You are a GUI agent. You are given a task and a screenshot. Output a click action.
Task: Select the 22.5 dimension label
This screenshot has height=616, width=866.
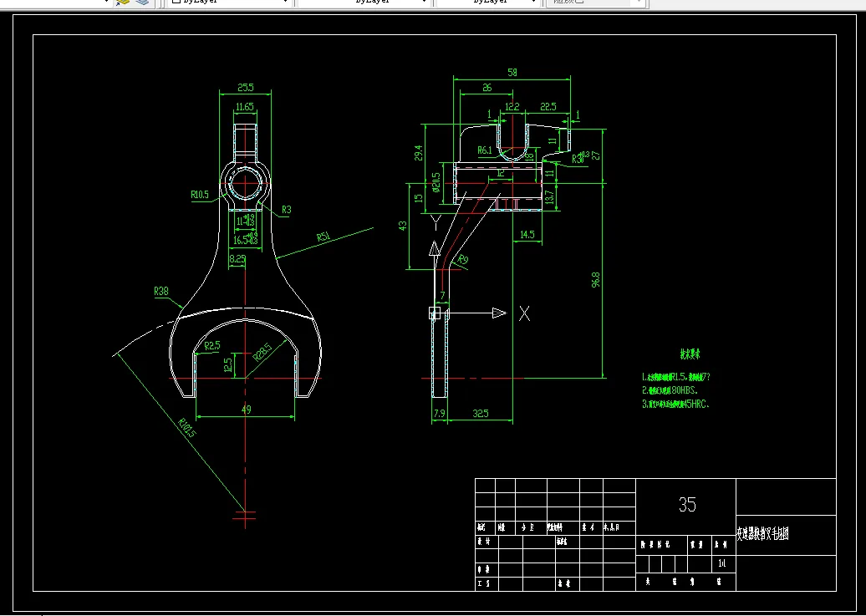click(x=548, y=107)
